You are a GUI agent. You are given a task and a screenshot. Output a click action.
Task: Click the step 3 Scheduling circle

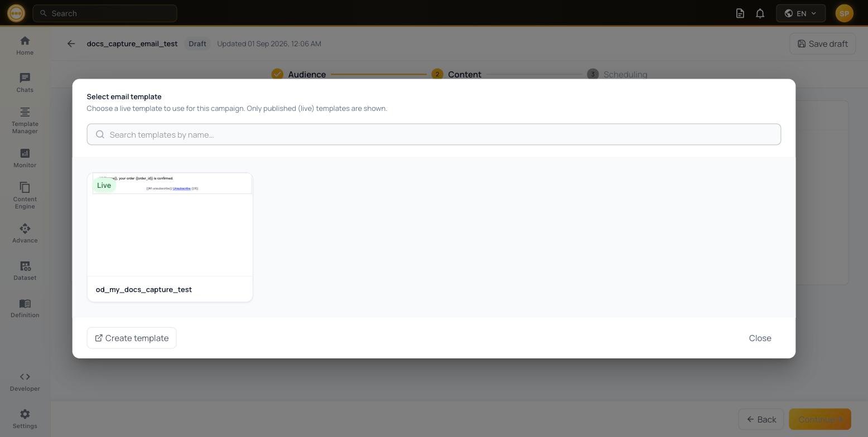593,74
